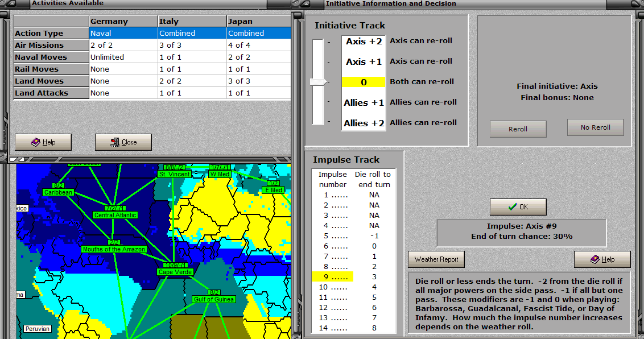
Task: Confirm with the OK button
Action: pyautogui.click(x=518, y=207)
